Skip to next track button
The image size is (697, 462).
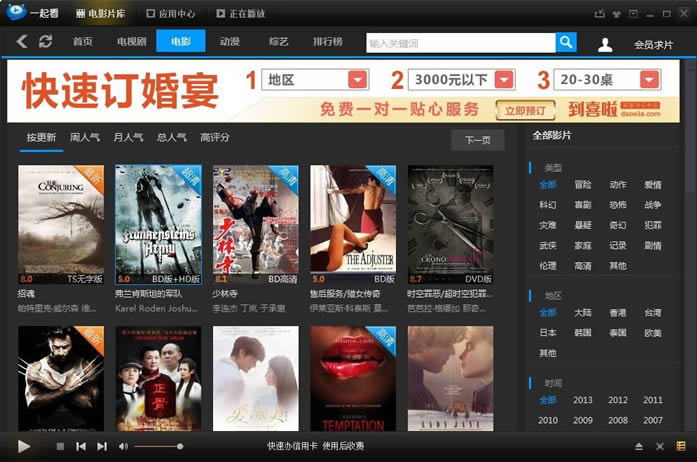tap(102, 446)
